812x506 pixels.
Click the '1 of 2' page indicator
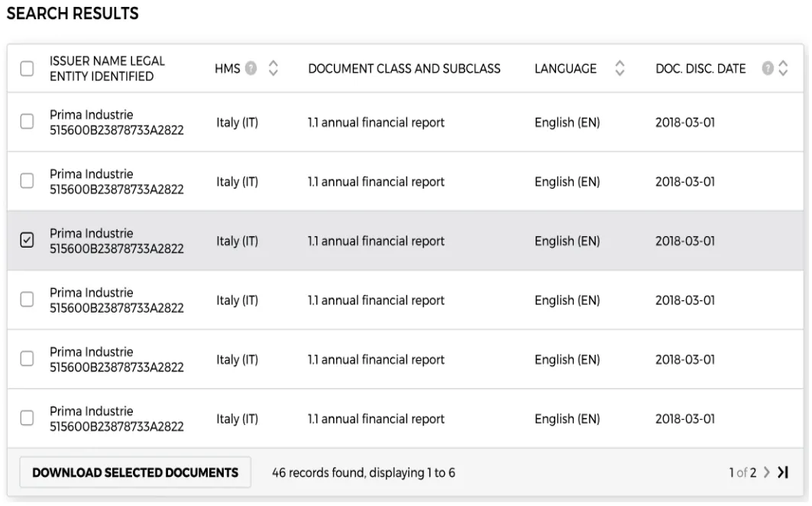(x=742, y=473)
